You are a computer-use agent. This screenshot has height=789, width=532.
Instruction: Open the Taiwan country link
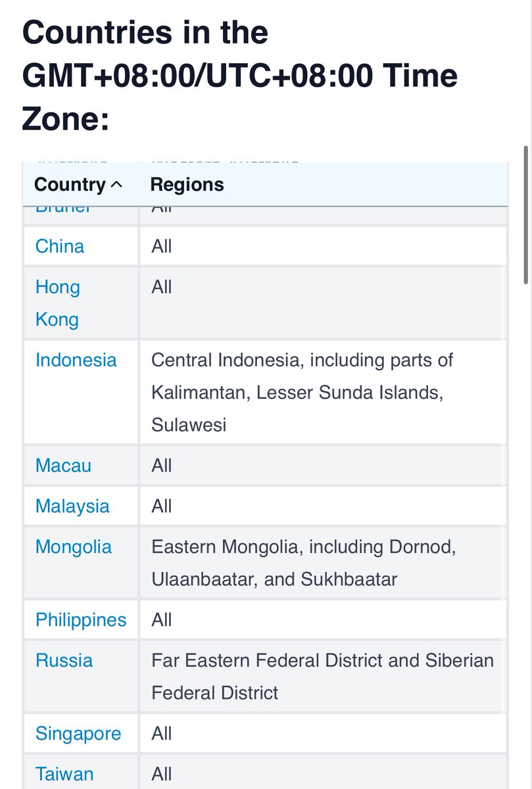point(64,774)
